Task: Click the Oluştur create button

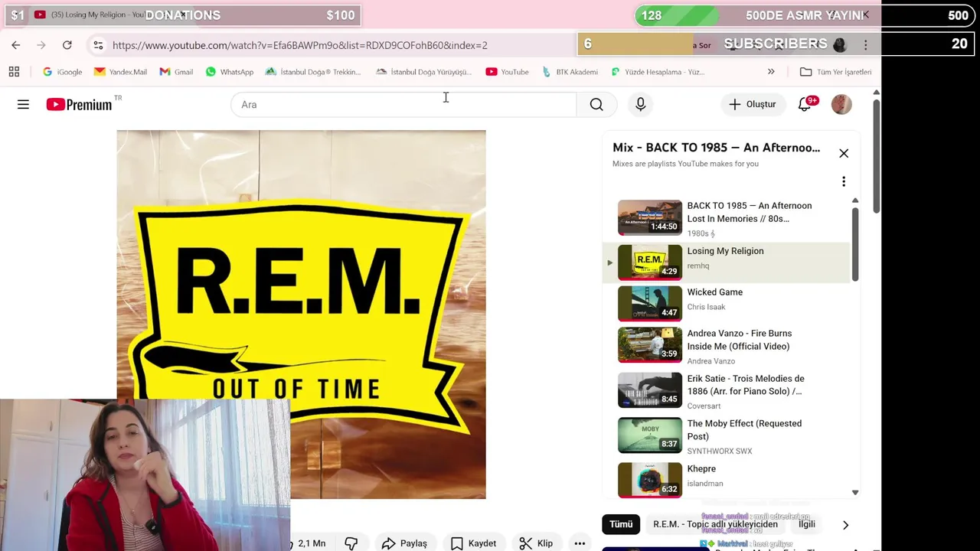Action: 753,104
